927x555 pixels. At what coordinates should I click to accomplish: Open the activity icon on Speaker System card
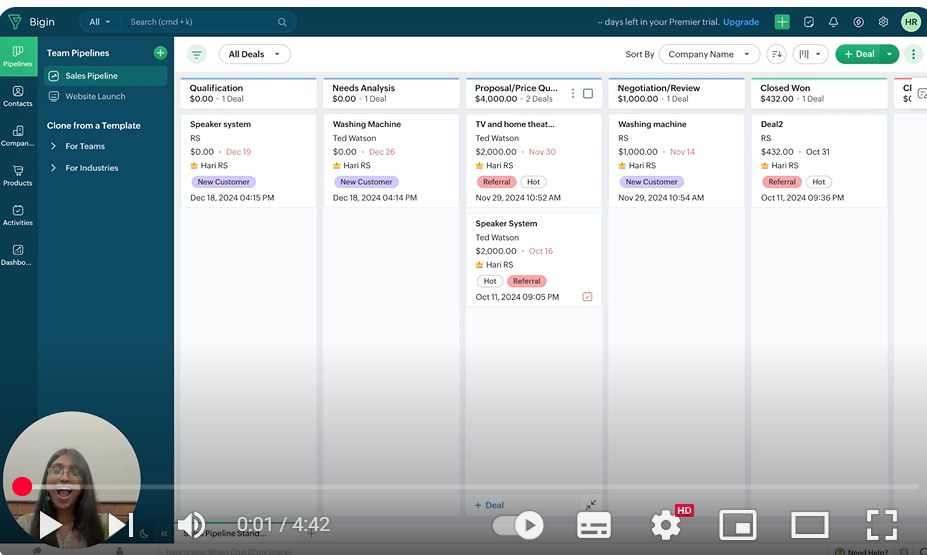coord(587,297)
